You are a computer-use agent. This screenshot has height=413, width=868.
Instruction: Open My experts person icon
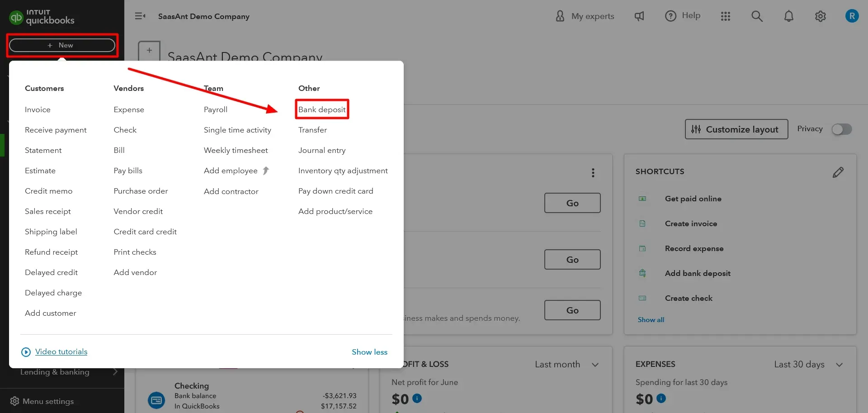(x=560, y=16)
